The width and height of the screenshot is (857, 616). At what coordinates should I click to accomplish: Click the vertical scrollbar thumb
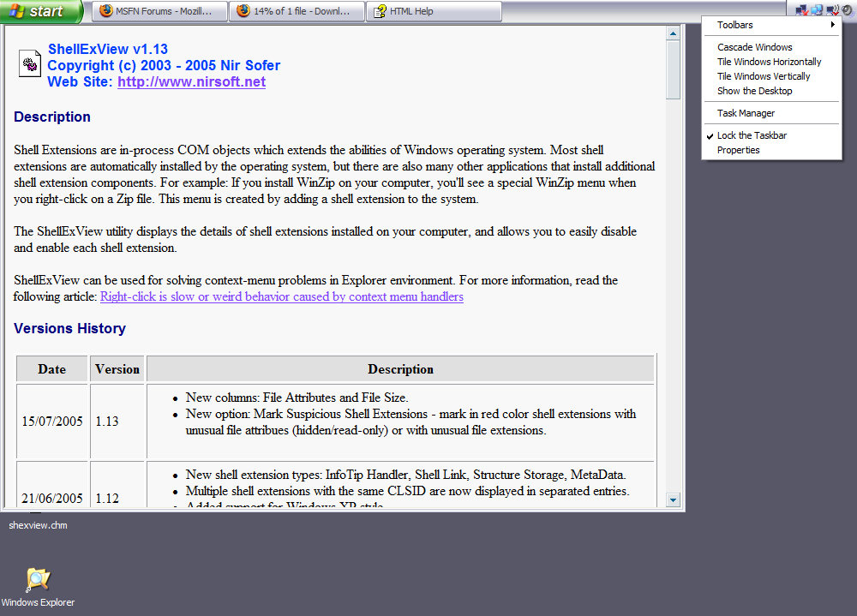click(x=673, y=70)
